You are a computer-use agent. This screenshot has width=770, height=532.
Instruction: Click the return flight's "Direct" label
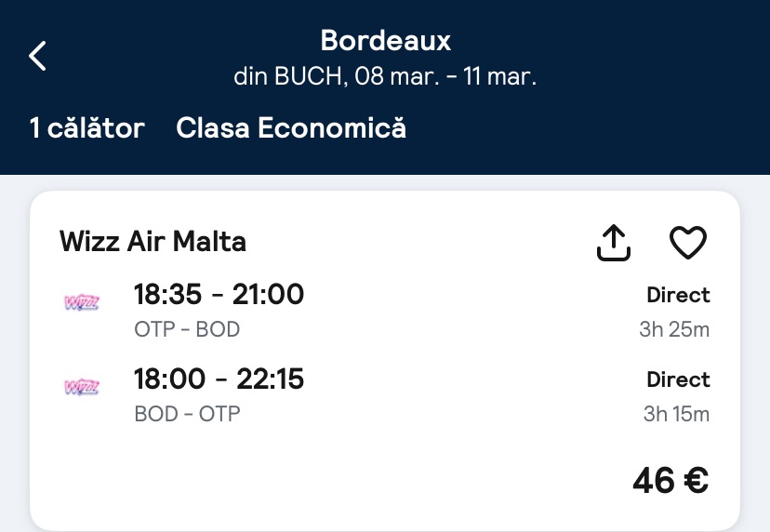[678, 380]
